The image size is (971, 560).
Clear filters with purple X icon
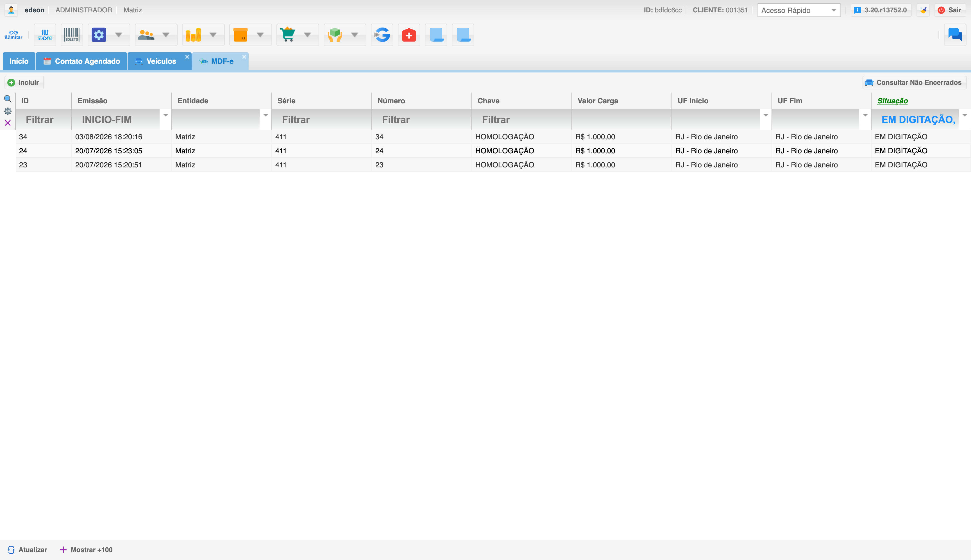coord(8,123)
